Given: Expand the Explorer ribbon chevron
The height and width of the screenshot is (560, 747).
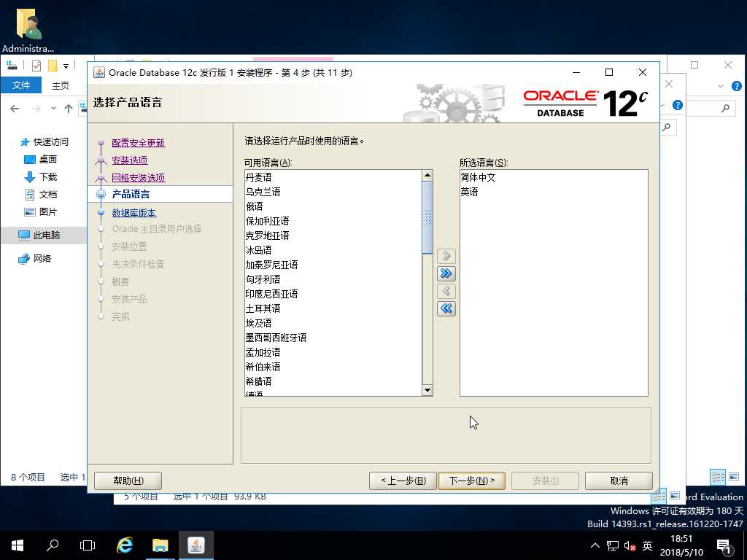Looking at the screenshot, I should pyautogui.click(x=720, y=86).
